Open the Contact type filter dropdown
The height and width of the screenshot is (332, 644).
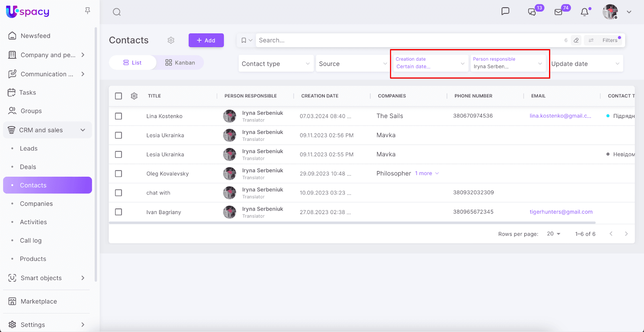[276, 64]
